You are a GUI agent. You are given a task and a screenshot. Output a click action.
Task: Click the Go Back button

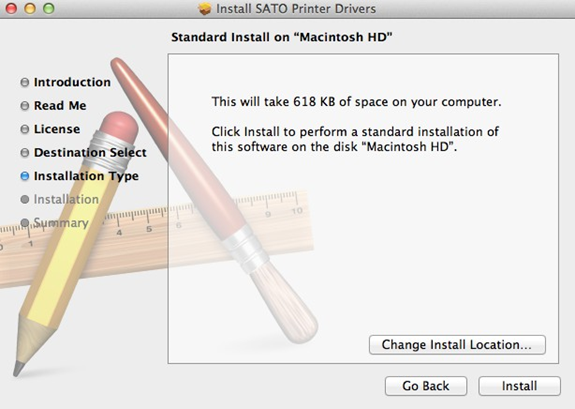coord(426,386)
